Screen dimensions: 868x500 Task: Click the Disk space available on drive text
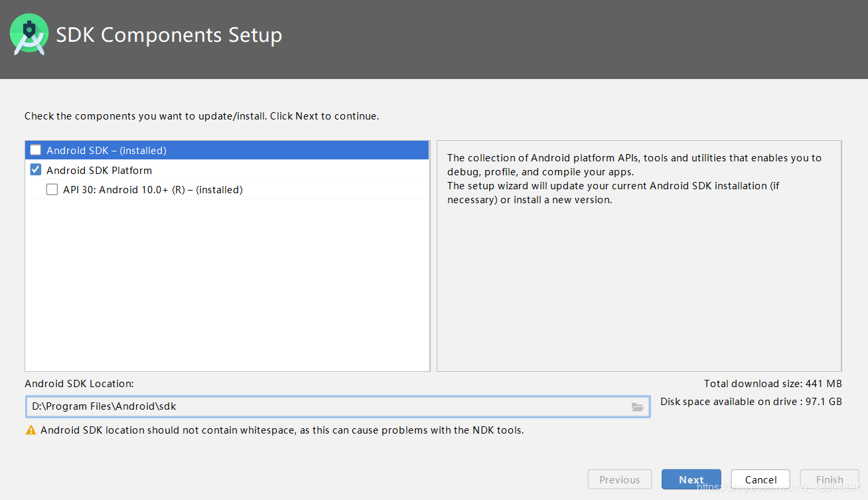(751, 402)
